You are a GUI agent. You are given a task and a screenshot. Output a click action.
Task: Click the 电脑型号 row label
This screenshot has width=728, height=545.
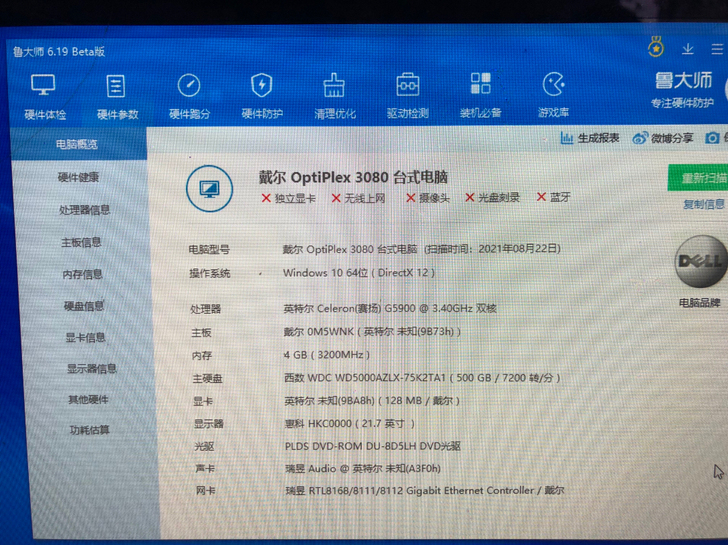[x=209, y=250]
